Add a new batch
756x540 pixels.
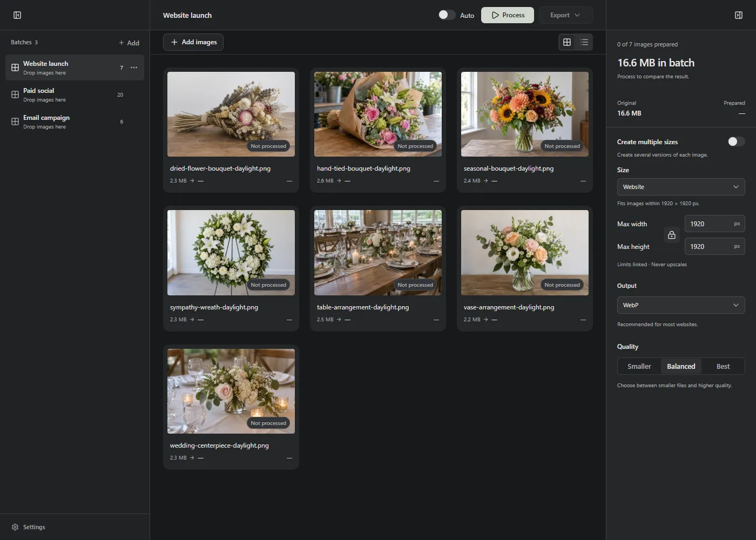point(129,43)
